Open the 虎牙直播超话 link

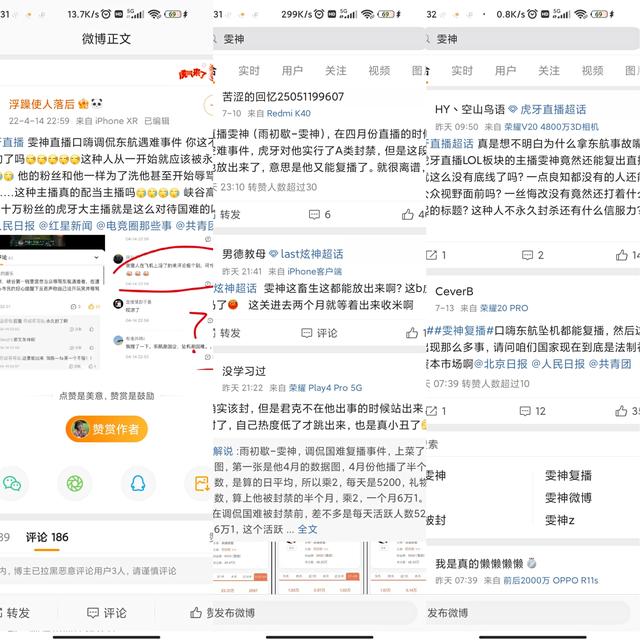tap(553, 109)
